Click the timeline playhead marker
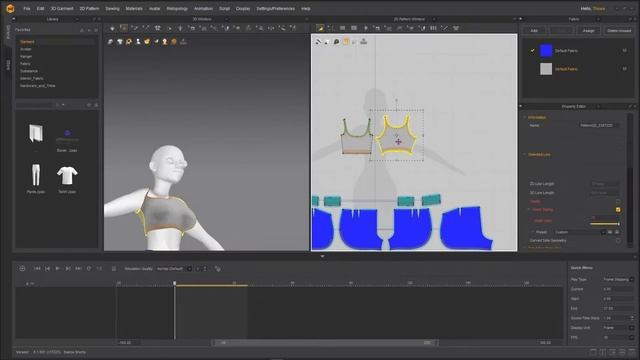 (175, 283)
